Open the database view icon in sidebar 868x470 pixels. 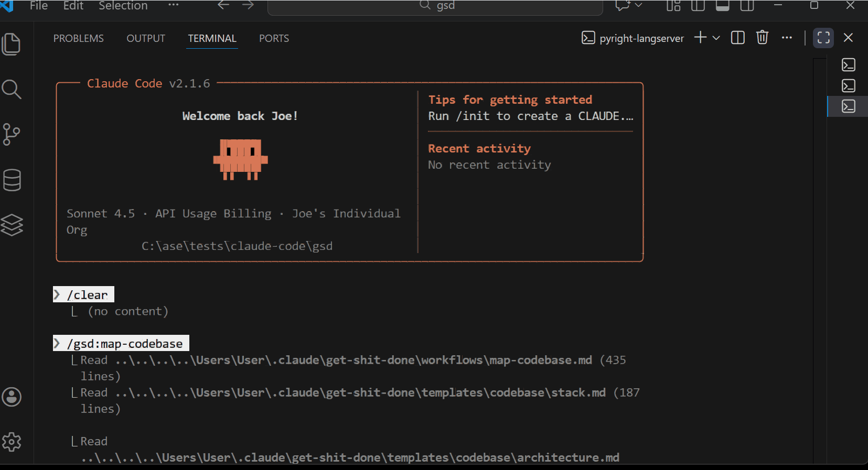coord(12,180)
